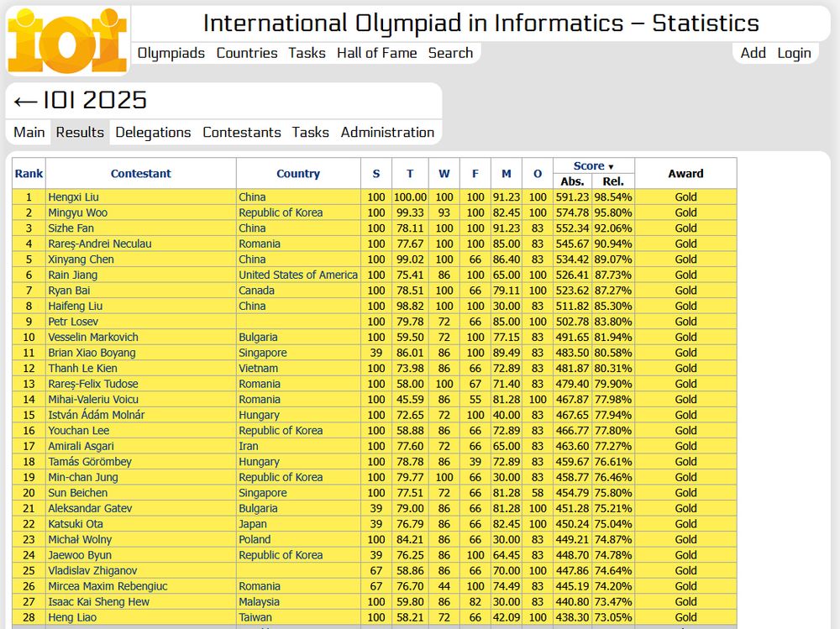Viewport: 840px width, 629px height.
Task: Open Isaac Kai Sheng Hew's profile
Action: tap(98, 601)
